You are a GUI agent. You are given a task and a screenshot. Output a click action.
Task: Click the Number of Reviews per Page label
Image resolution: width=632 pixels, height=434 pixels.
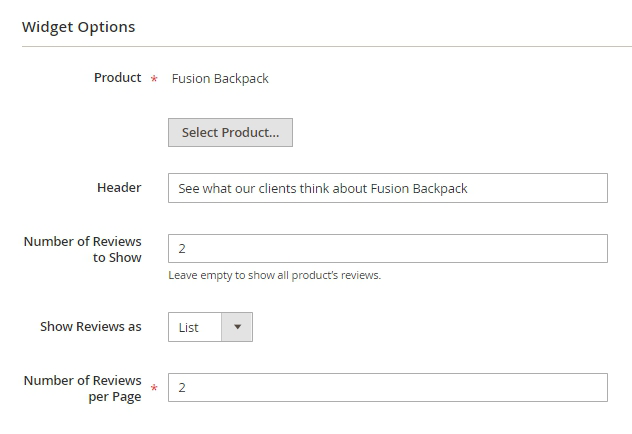click(83, 388)
